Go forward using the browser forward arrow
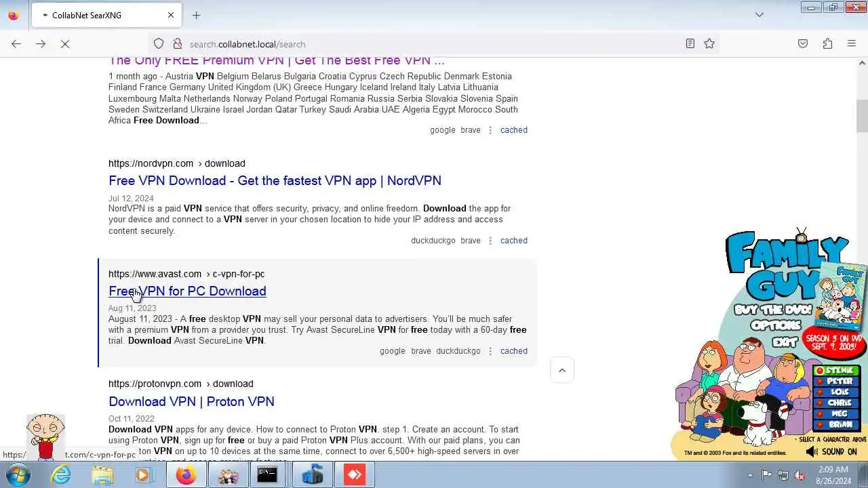This screenshot has height=488, width=868. (41, 44)
